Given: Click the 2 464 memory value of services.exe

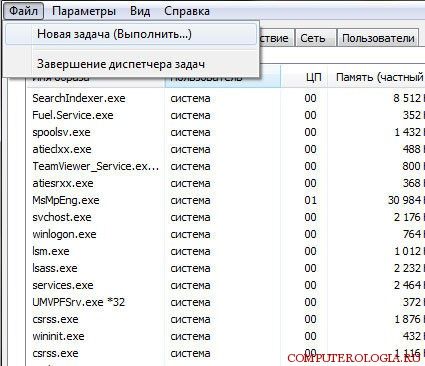Looking at the screenshot, I should coord(407,285).
